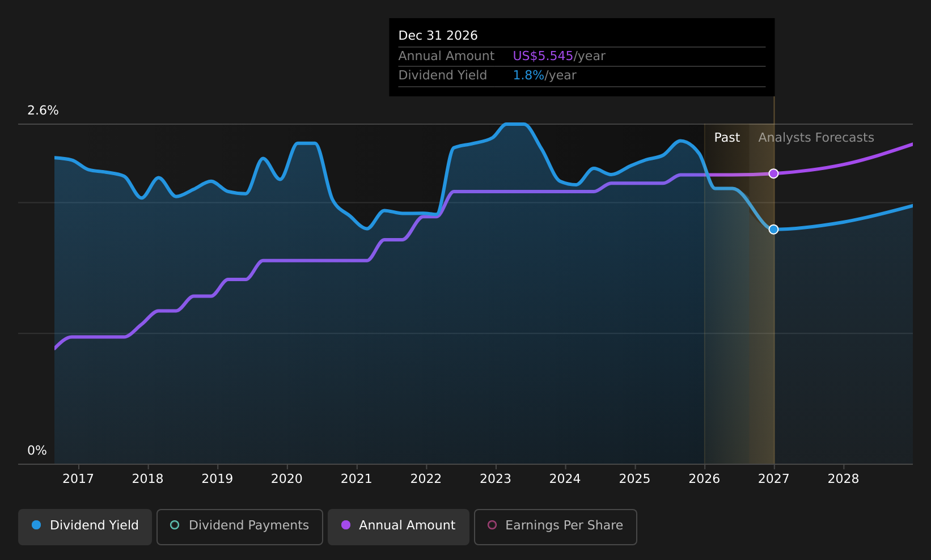Toggle the Annual Amount series
Image resolution: width=931 pixels, height=560 pixels.
[x=399, y=527]
